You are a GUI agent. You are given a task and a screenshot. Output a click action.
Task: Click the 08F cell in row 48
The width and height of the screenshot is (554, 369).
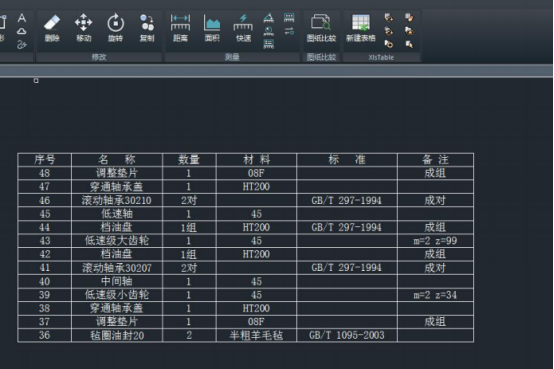pos(257,173)
